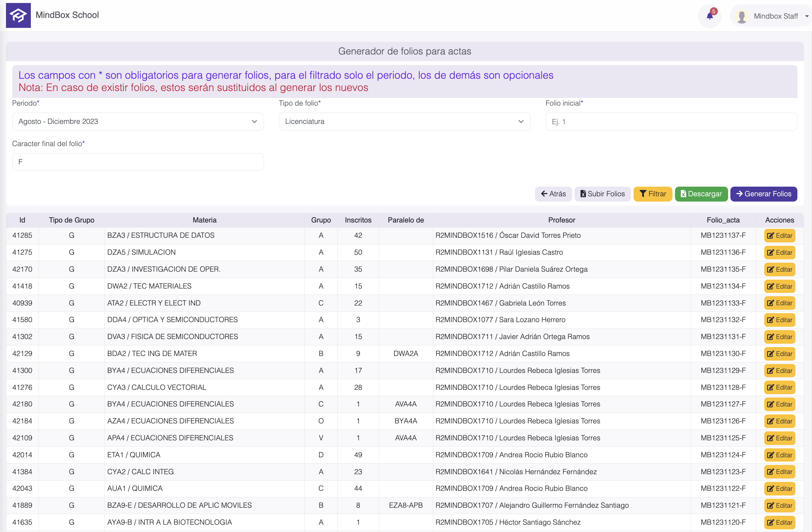Click the Filtrar funnel button
This screenshot has width=812, height=532.
click(652, 194)
